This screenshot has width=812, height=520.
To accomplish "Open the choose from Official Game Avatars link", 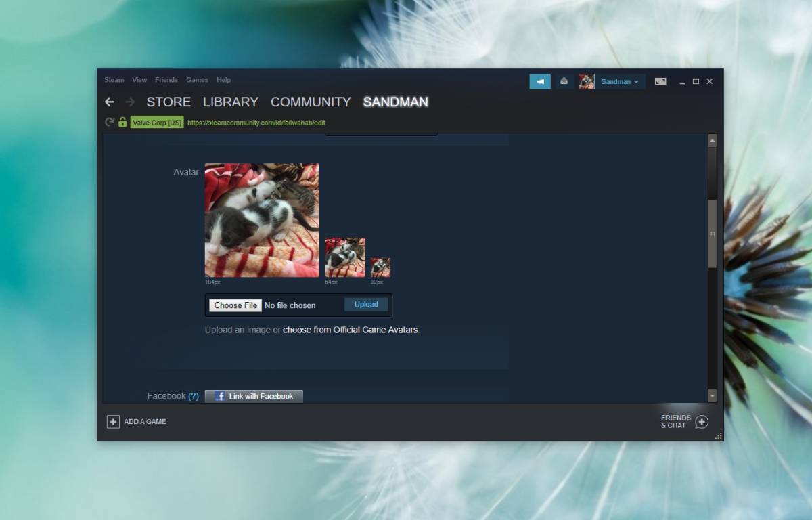I will tap(351, 330).
